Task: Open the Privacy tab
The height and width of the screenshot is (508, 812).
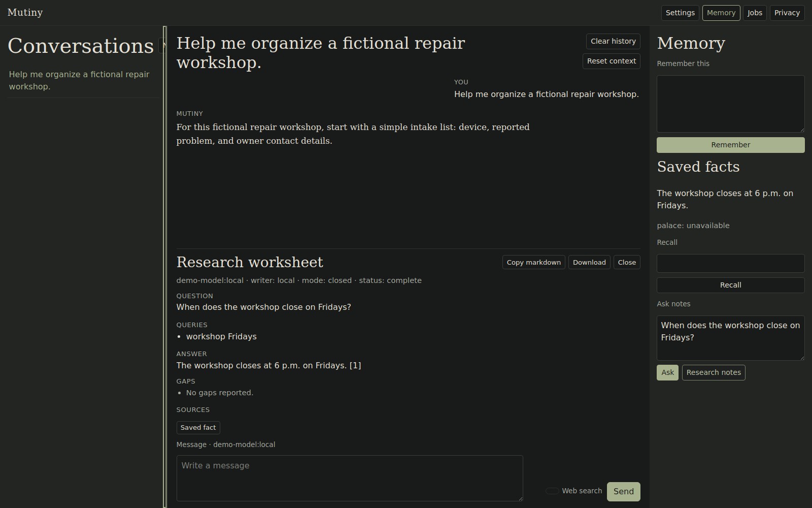Action: point(787,13)
